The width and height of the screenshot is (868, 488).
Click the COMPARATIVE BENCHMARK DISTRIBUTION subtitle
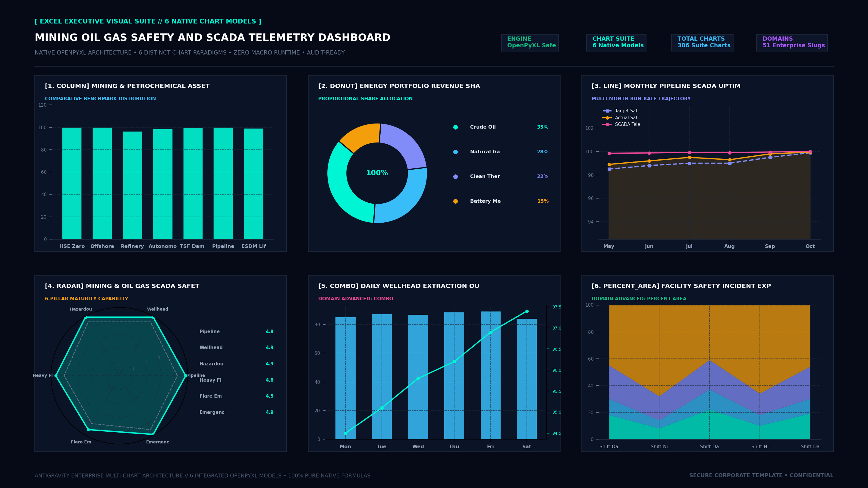pos(100,99)
